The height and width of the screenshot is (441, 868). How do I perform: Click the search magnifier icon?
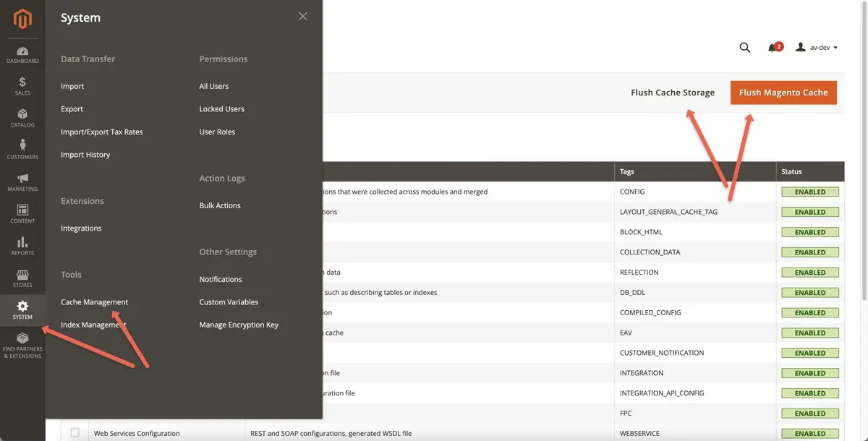coord(744,48)
